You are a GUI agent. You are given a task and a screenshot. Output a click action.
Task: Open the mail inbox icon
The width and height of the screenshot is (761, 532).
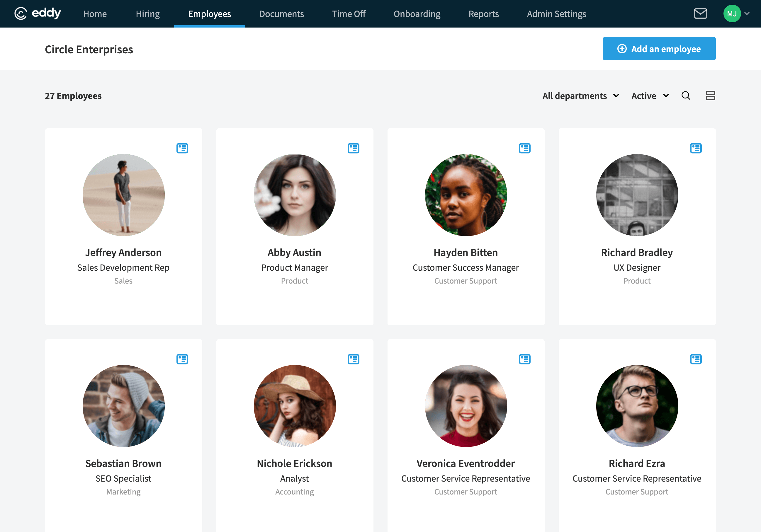coord(700,13)
